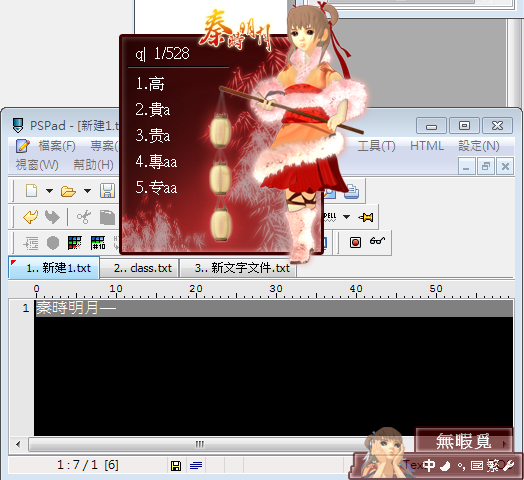Click the 無暇覓 skin label button
This screenshot has width=524, height=480.
[x=464, y=441]
